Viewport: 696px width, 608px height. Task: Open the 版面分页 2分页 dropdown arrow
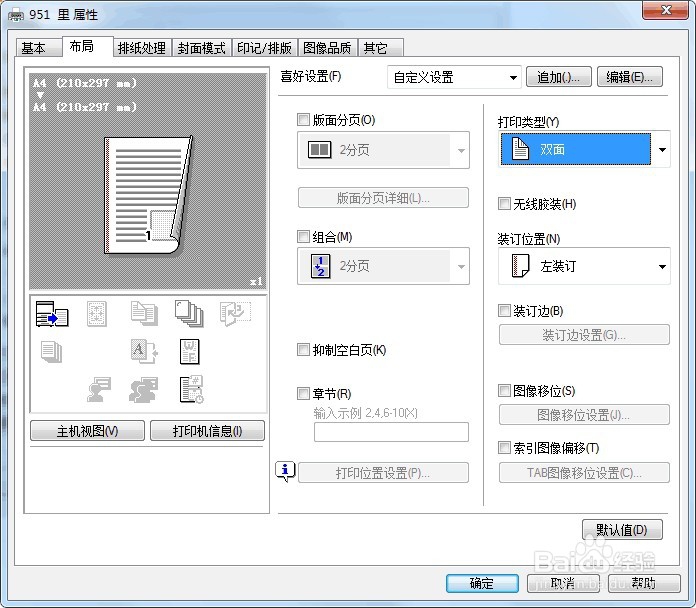pos(461,150)
